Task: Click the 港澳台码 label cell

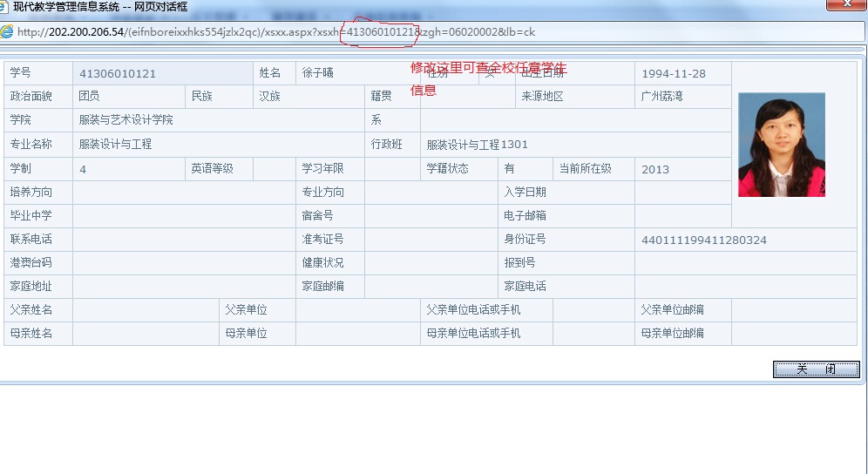Action: (38, 263)
